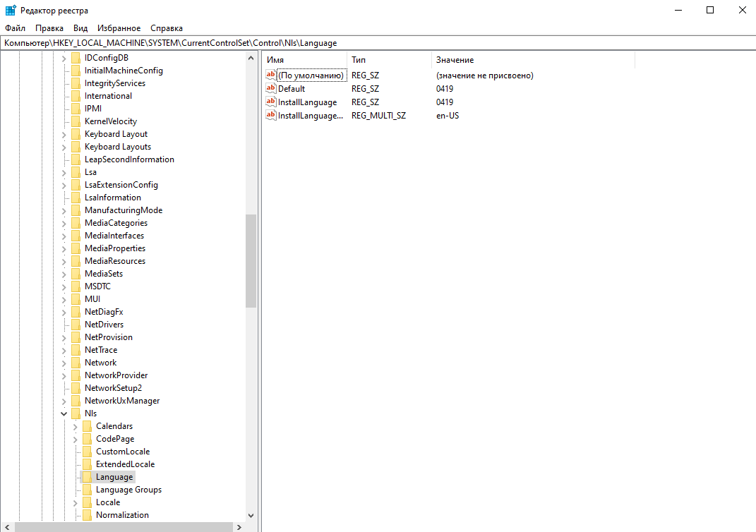Click the icon of the InstallLanguage... multi-string value
Screen dimensions: 756x532
tap(271, 115)
